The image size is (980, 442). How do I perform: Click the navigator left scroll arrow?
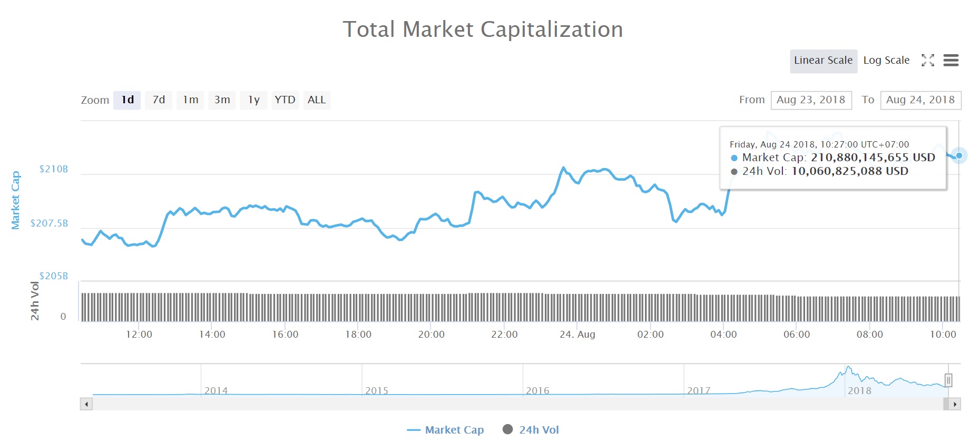tap(86, 405)
